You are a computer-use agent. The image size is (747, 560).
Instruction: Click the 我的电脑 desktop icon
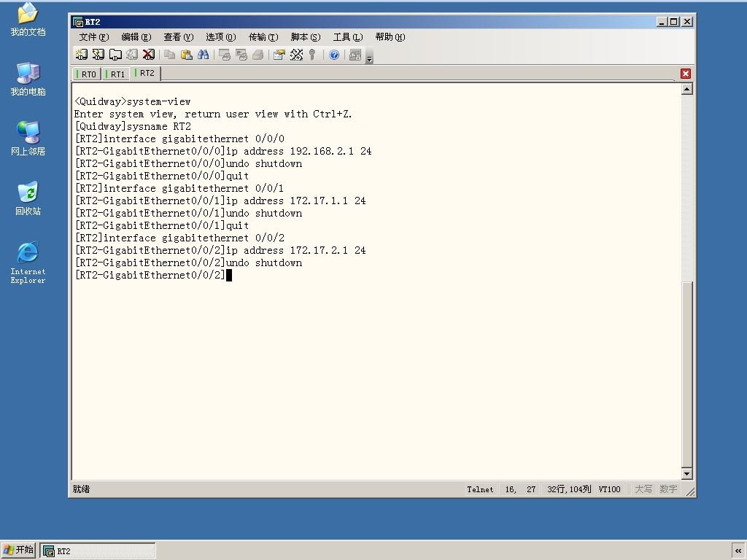tap(28, 79)
